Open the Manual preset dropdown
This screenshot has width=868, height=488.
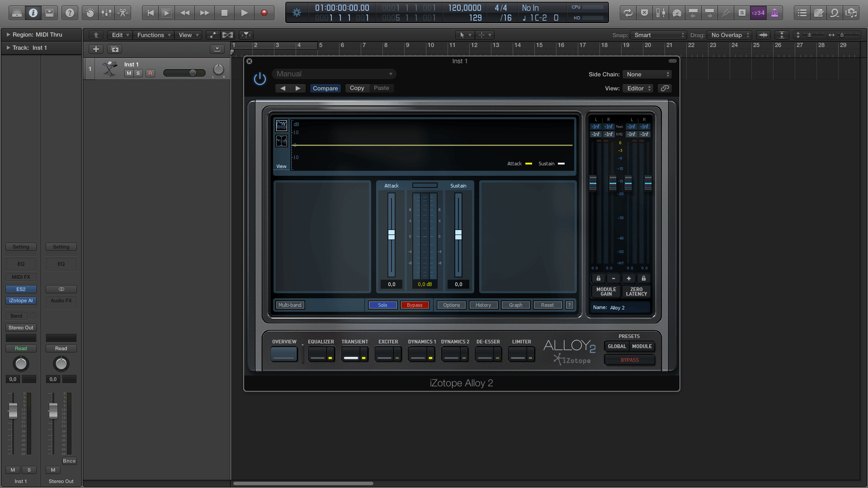(x=334, y=74)
